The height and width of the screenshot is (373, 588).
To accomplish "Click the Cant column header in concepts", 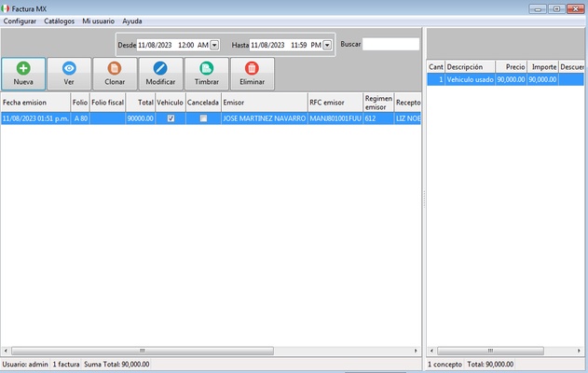I will [436, 67].
